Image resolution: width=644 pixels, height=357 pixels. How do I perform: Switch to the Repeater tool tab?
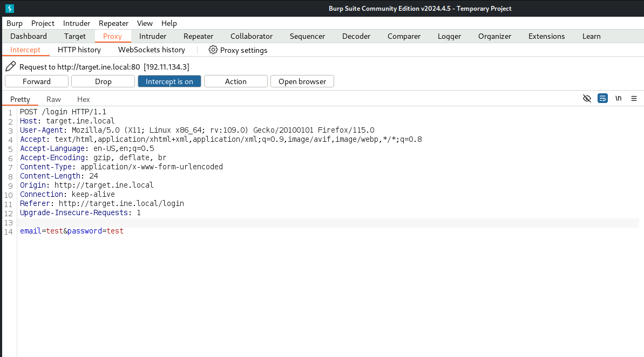pos(198,36)
